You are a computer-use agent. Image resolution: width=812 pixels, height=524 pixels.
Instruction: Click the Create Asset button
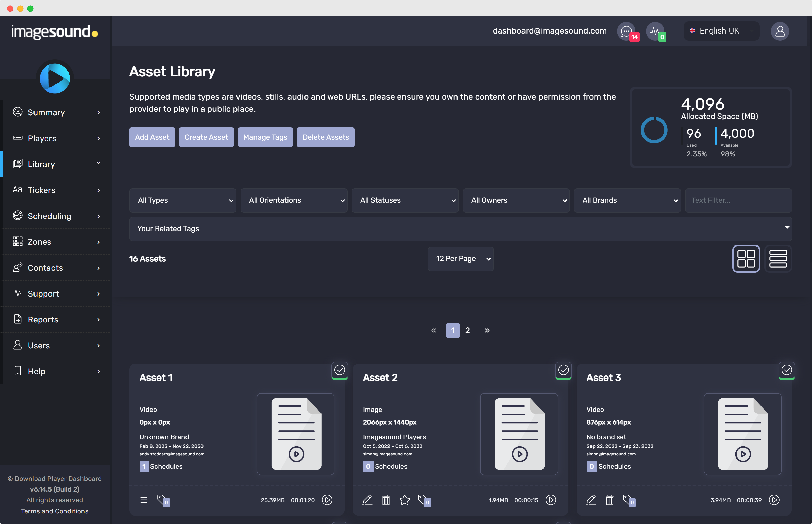[206, 137]
